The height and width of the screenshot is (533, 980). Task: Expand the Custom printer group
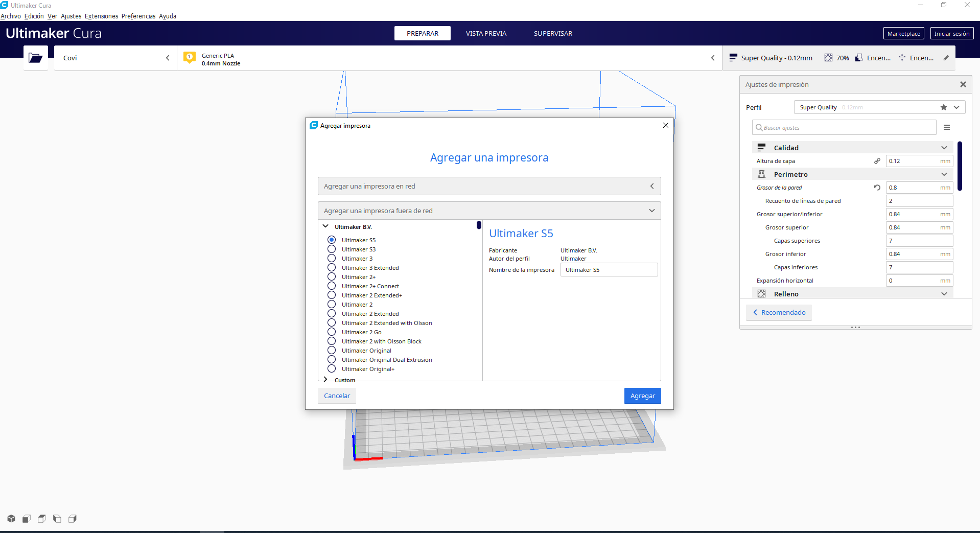pyautogui.click(x=325, y=379)
